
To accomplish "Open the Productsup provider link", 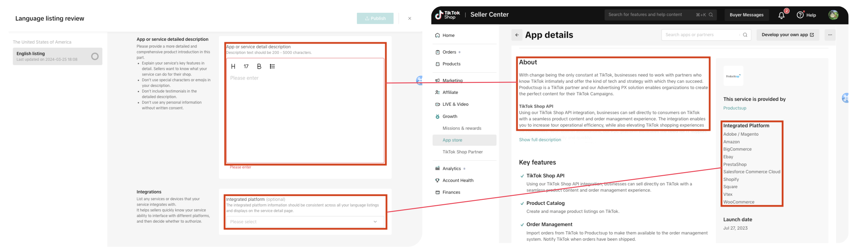I will pos(735,108).
